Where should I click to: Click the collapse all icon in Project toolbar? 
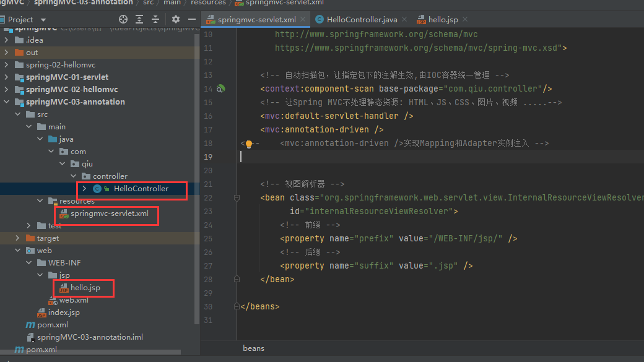click(x=155, y=19)
